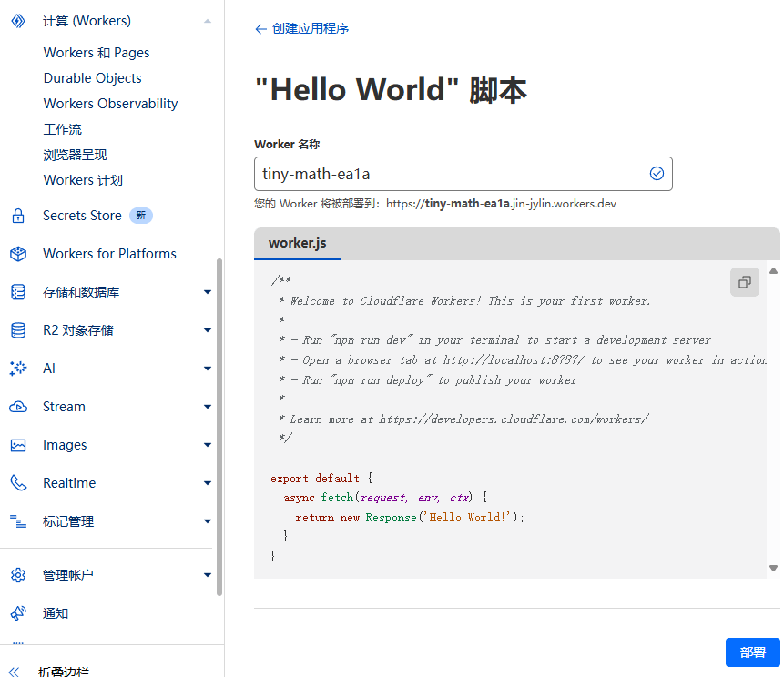Click the Worker 名称 label
784x677 pixels.
pos(287,145)
